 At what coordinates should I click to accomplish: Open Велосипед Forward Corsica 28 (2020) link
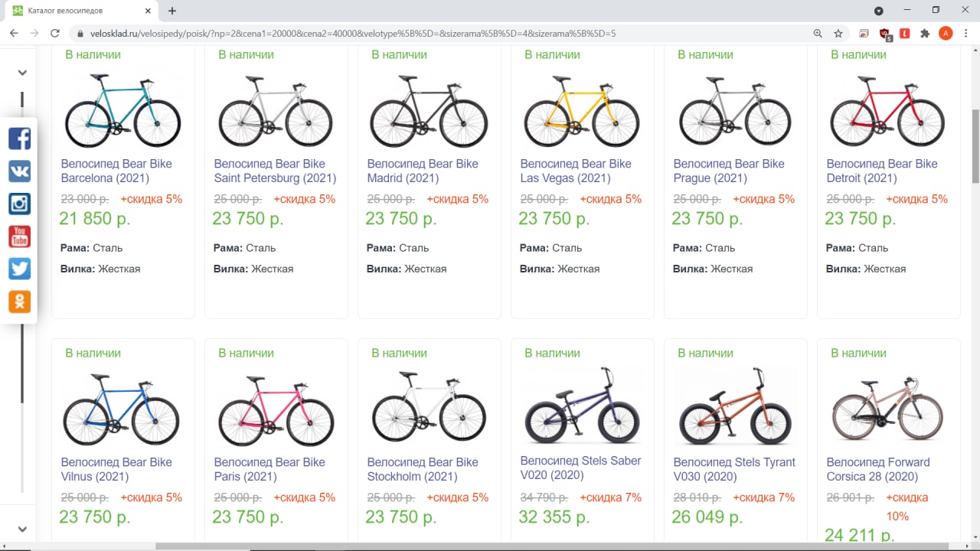[x=878, y=469]
